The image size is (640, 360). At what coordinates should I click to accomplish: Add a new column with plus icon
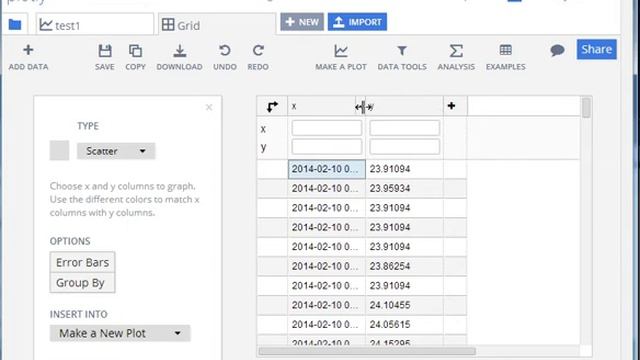click(451, 106)
